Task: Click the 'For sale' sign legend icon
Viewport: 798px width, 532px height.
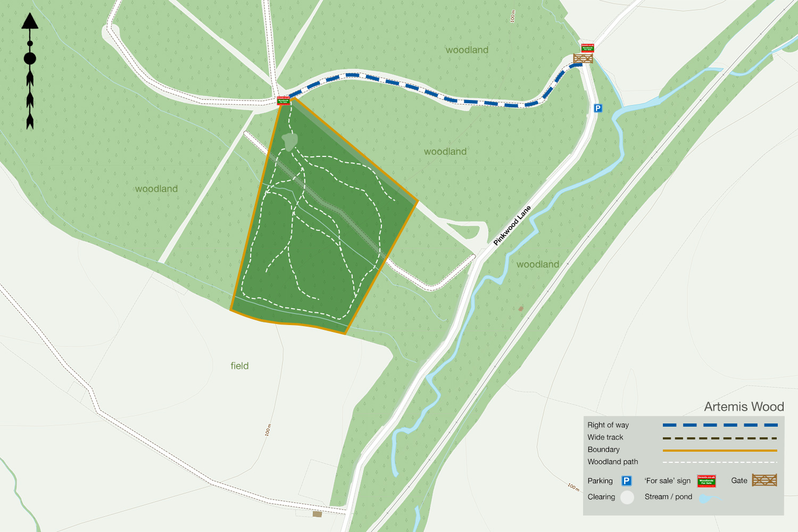Action: (706, 481)
